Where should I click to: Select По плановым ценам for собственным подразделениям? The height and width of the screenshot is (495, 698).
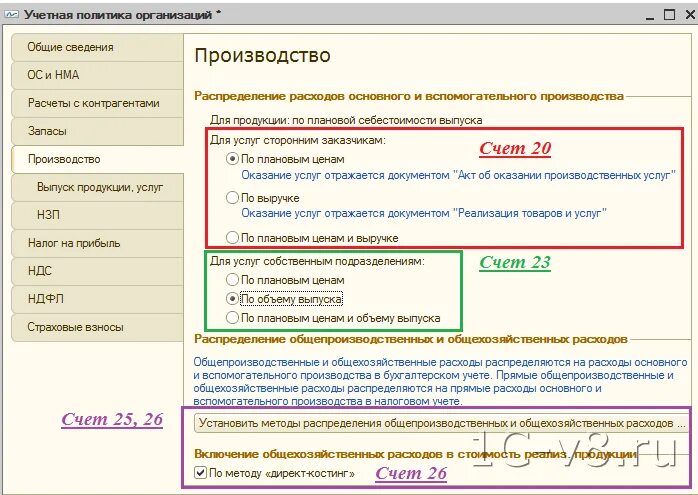[x=232, y=280]
